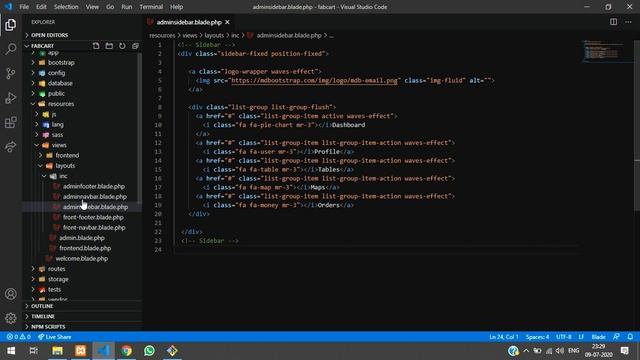This screenshot has height=360, width=640.
Task: Open the Explorer activity bar icon
Action: (x=11, y=25)
